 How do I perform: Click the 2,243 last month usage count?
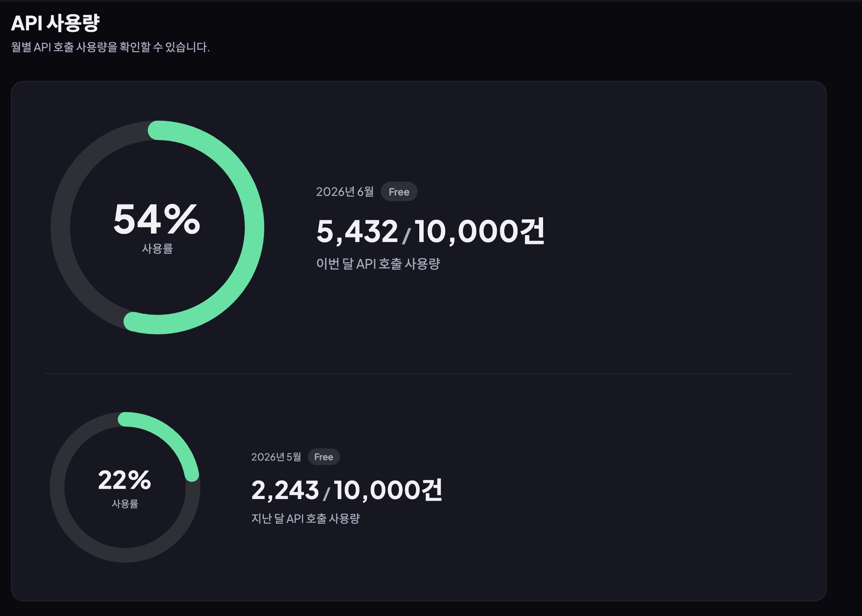[285, 490]
